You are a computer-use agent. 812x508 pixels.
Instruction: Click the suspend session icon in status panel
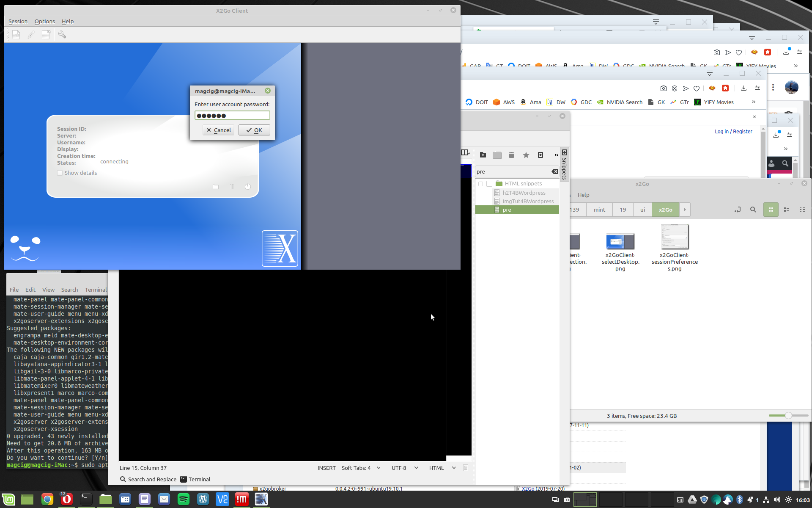232,187
